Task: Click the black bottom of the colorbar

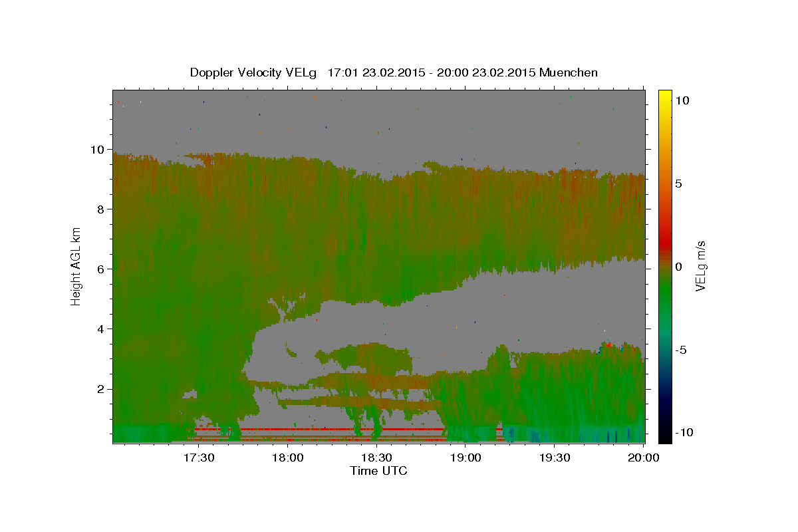Action: (665, 436)
